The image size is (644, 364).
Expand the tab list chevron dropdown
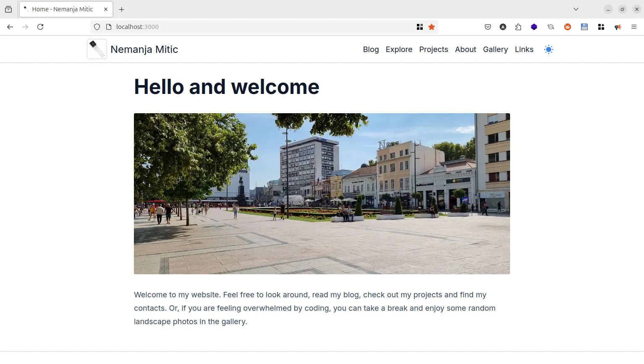(576, 9)
